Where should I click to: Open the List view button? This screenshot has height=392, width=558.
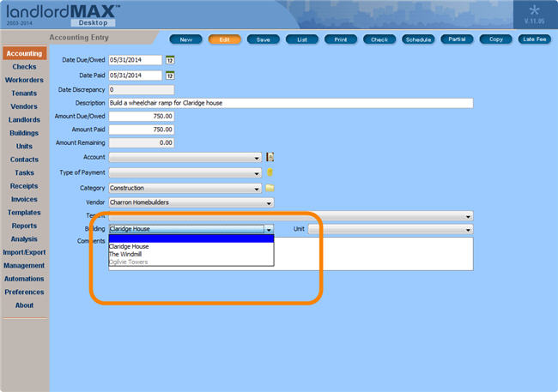(x=302, y=39)
